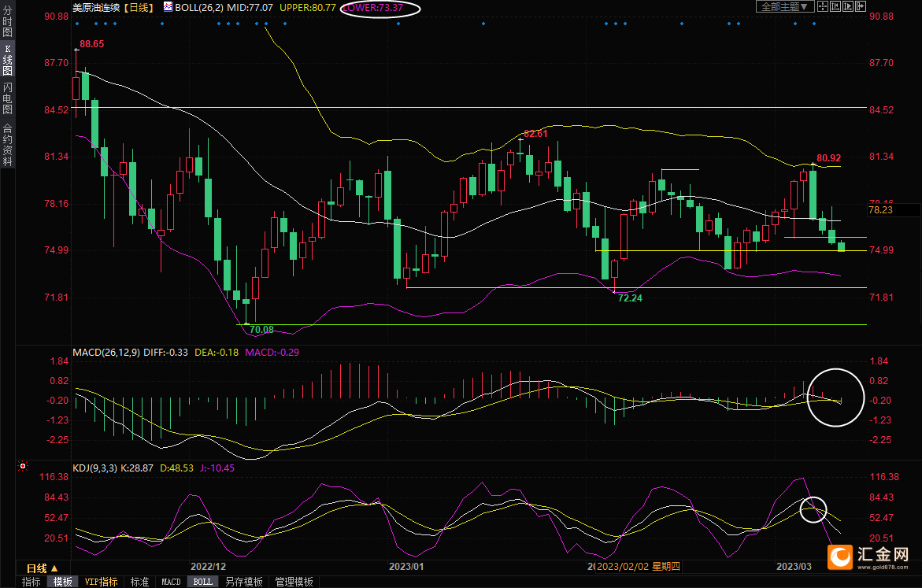Viewport: 922px width, 588px height.
Task: Click the 管理模板 button
Action: tap(294, 582)
